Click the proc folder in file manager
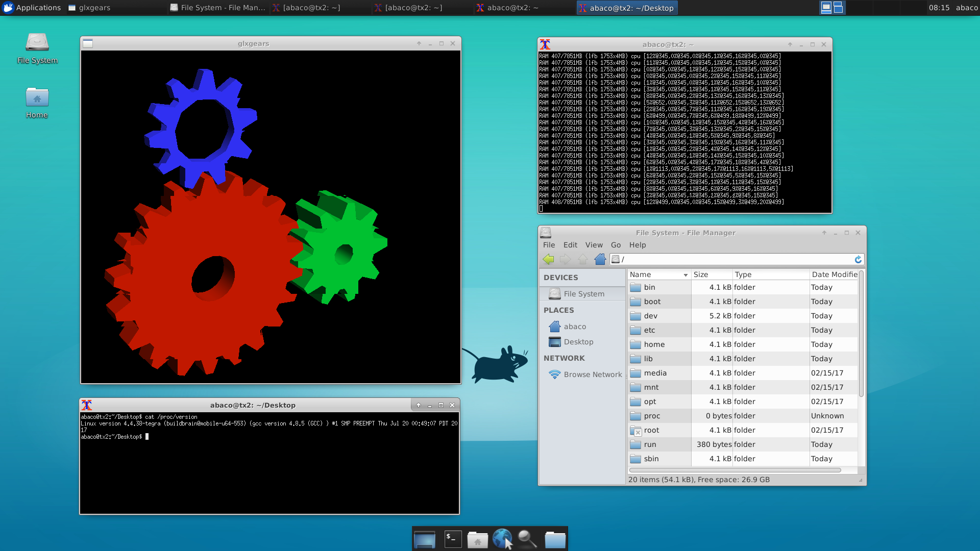 (x=650, y=416)
